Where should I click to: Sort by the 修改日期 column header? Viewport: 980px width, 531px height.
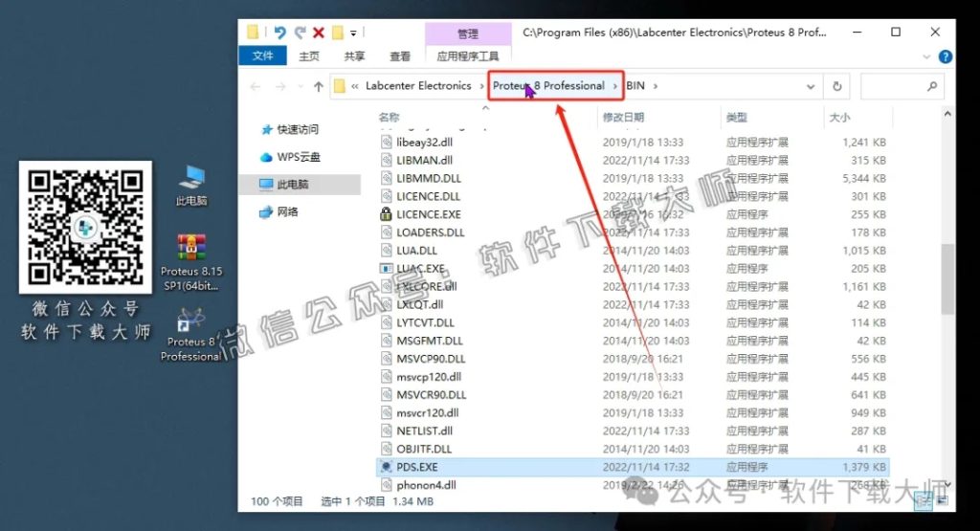(623, 117)
